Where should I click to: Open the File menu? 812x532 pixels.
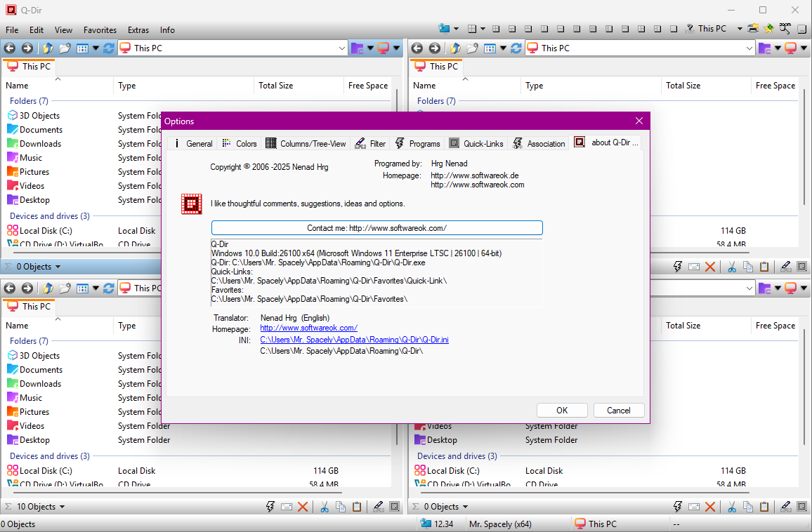(12, 30)
